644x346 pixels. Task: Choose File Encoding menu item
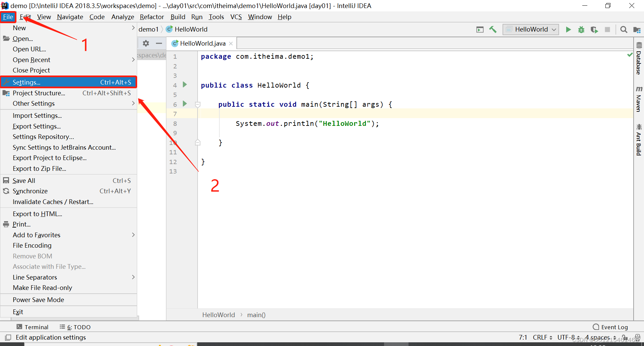69,245
